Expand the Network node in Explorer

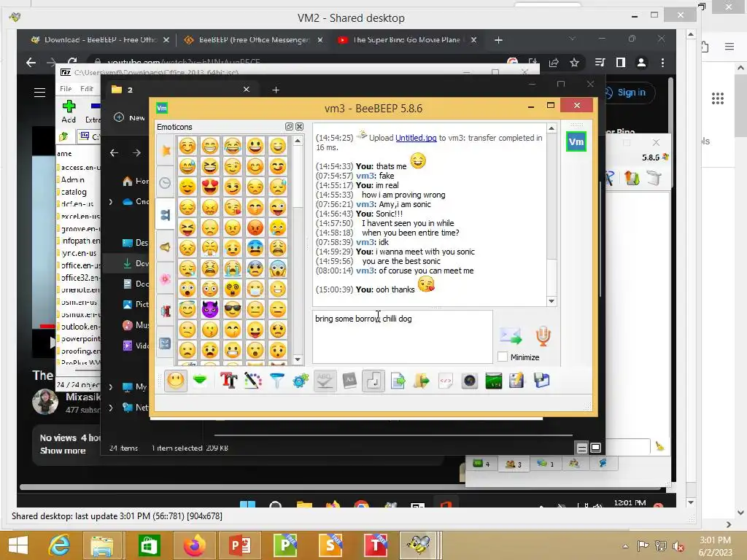111,408
